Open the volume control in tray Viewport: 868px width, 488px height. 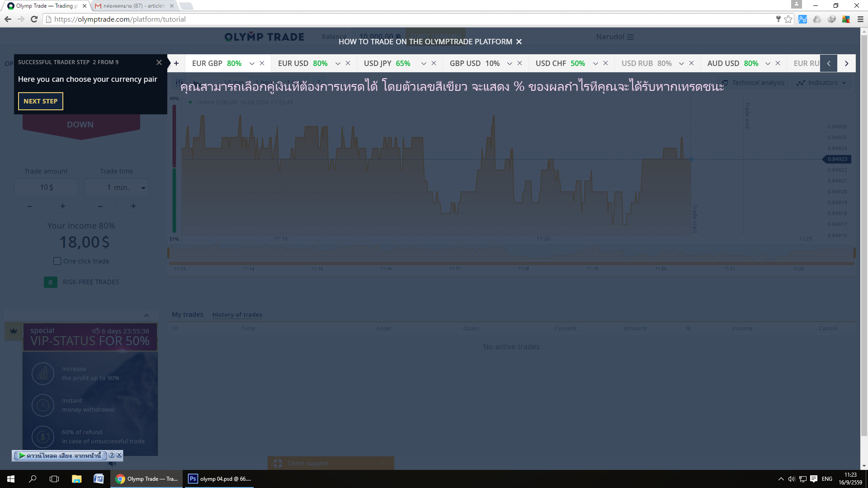[x=792, y=479]
